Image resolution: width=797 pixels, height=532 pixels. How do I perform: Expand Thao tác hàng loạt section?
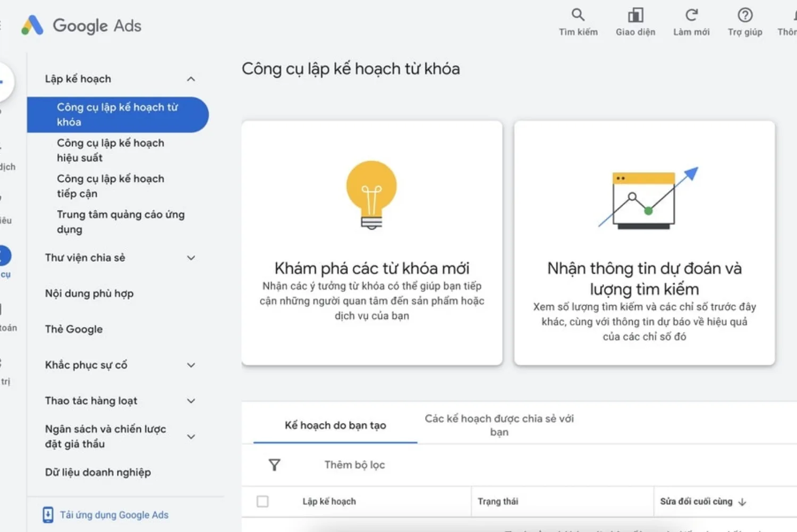[x=191, y=401]
